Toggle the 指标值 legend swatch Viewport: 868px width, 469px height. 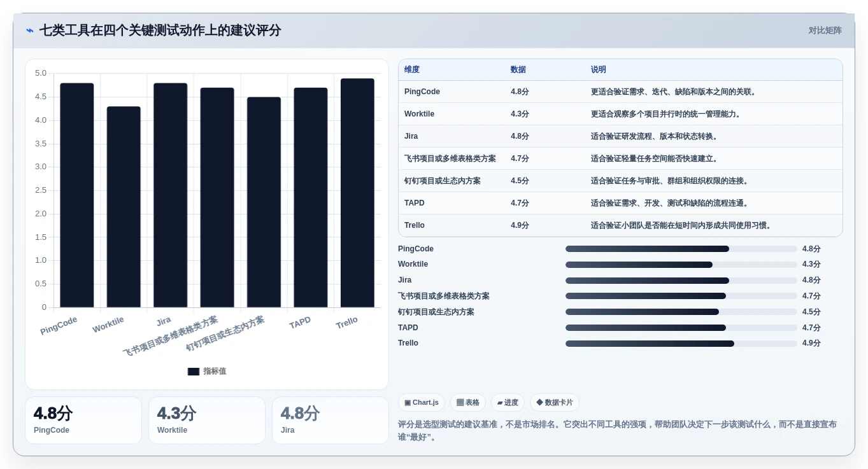[194, 372]
